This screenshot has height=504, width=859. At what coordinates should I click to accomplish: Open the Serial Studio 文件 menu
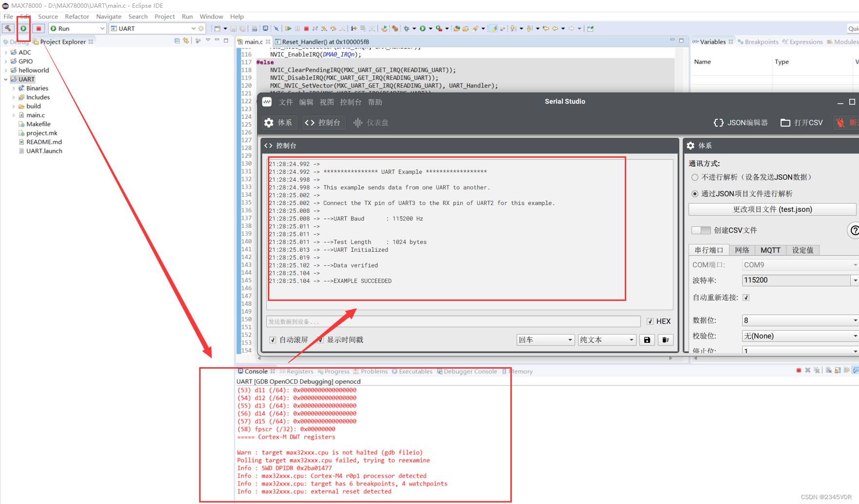coord(286,102)
